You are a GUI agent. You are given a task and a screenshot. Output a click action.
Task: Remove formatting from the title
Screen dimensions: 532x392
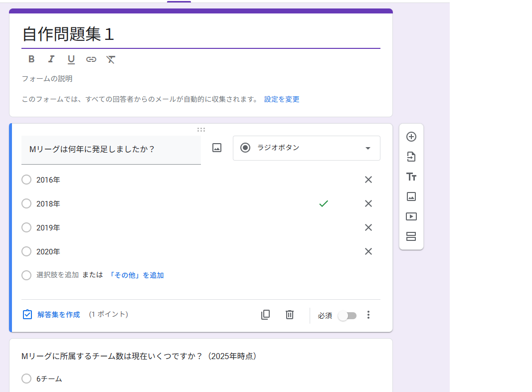click(111, 59)
